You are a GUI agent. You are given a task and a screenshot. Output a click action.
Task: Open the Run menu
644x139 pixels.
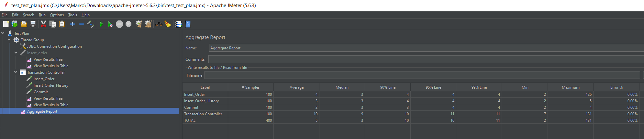42,15
